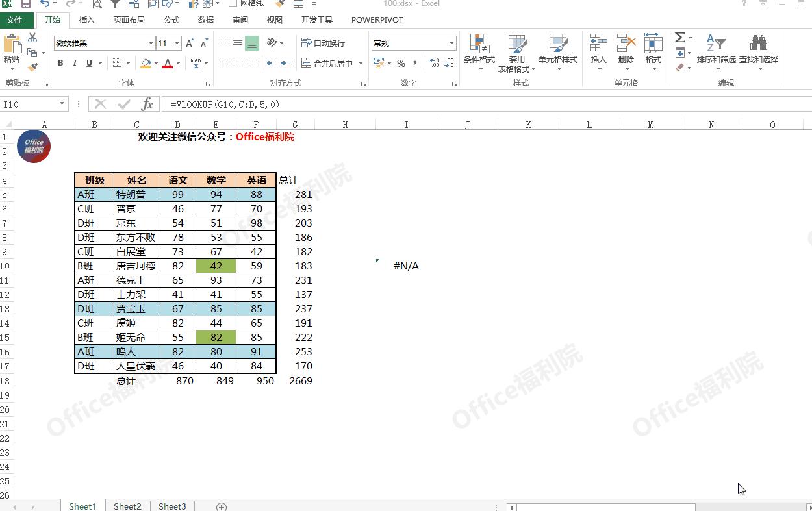This screenshot has height=511, width=812.
Task: Toggle Wrap Text (自动换行)
Action: coord(324,43)
